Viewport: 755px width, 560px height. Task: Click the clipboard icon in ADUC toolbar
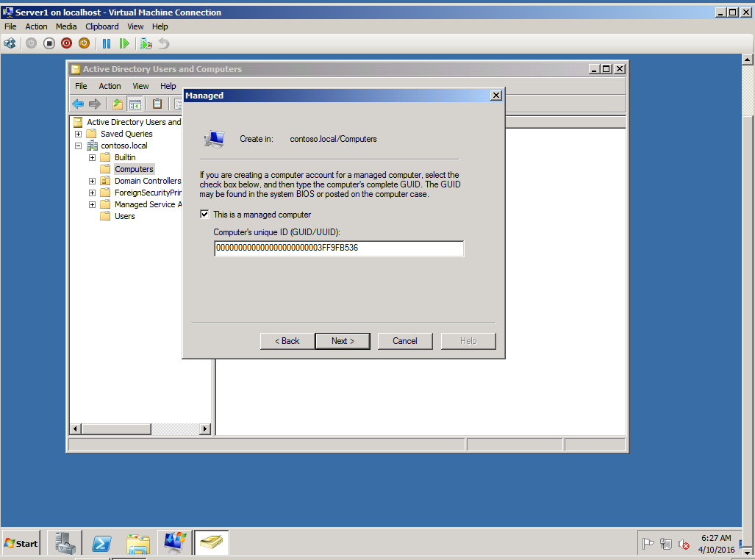pyautogui.click(x=157, y=104)
